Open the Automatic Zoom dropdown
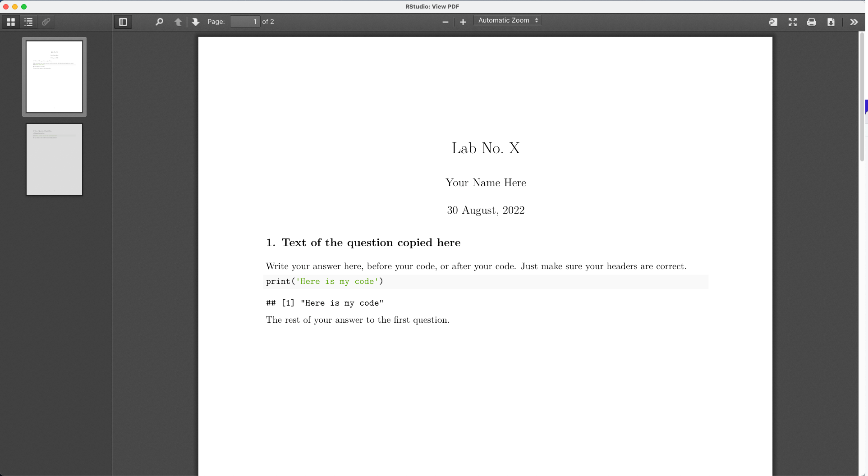 tap(508, 20)
